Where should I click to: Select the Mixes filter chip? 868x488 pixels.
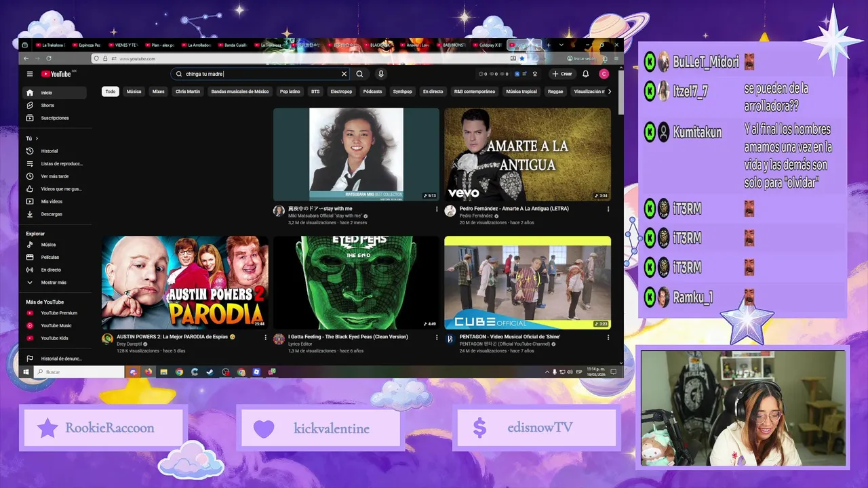159,91
